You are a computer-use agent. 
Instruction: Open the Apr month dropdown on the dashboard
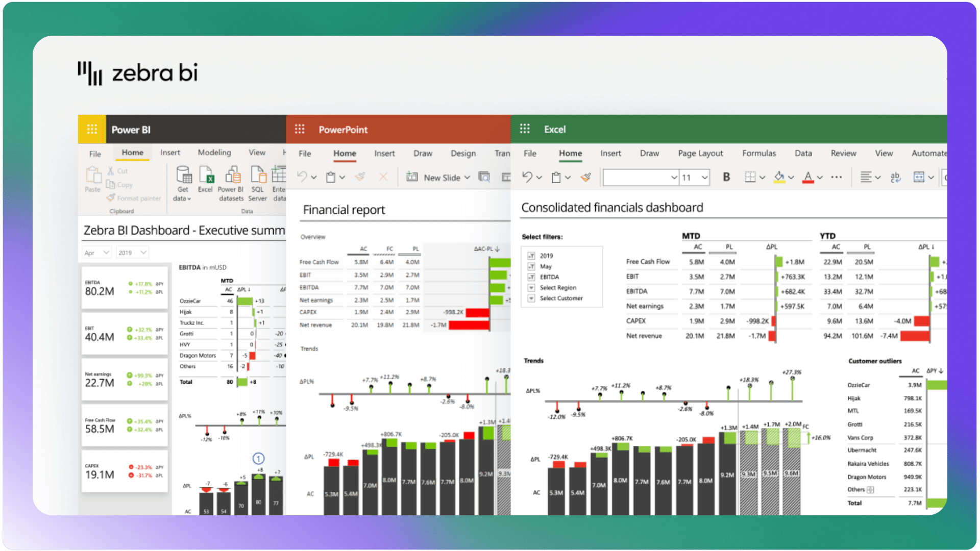(96, 252)
